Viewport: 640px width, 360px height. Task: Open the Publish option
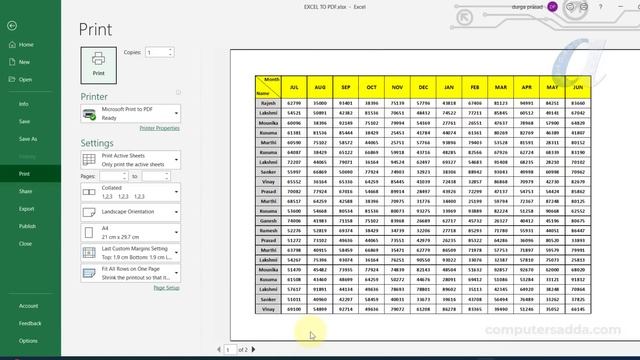(27, 227)
